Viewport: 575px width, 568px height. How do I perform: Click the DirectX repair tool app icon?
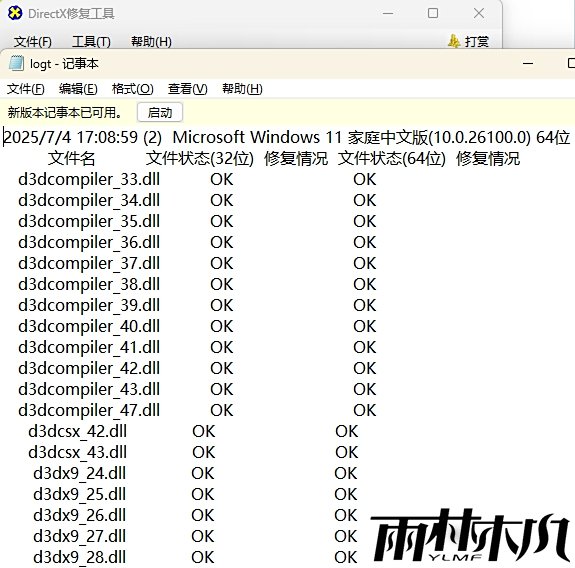(15, 13)
